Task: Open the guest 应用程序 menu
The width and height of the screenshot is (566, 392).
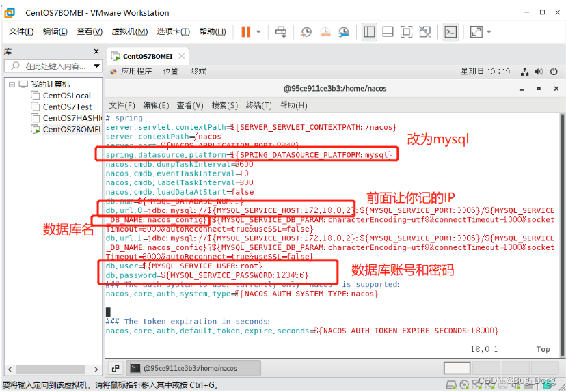Action: click(x=136, y=72)
